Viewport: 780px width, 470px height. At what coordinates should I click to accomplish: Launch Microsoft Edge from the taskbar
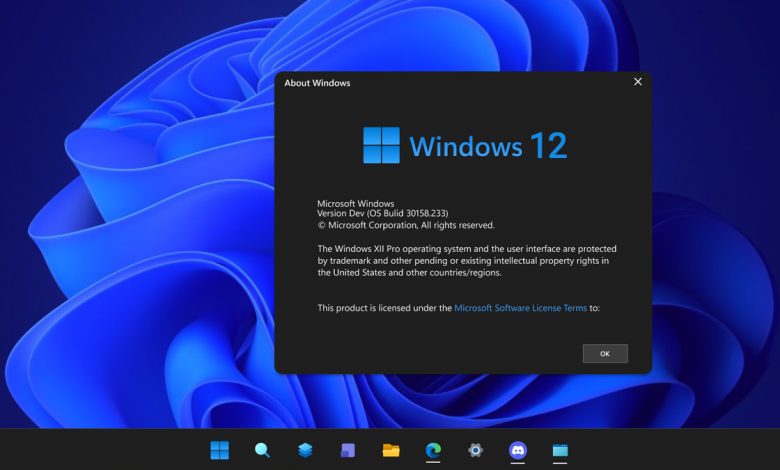[433, 450]
